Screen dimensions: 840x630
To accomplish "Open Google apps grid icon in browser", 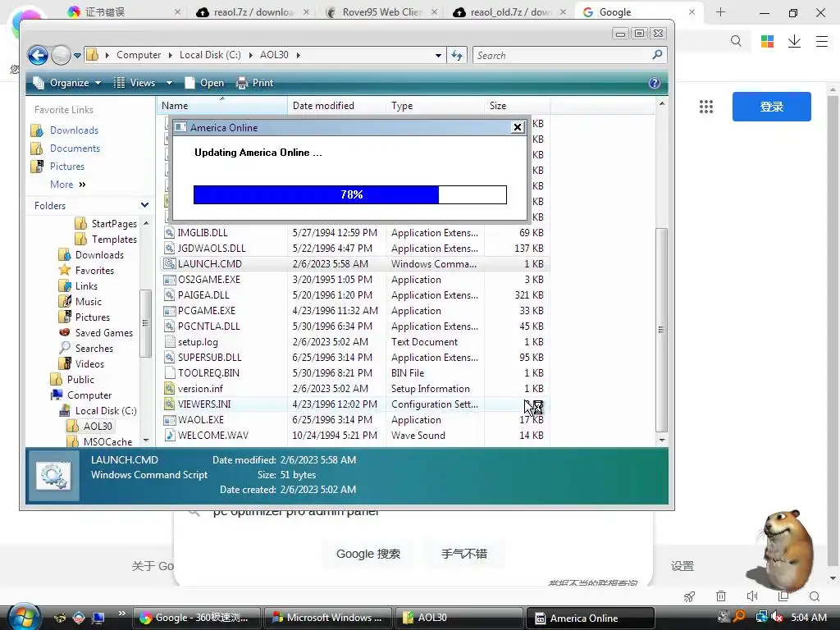I will 706,107.
